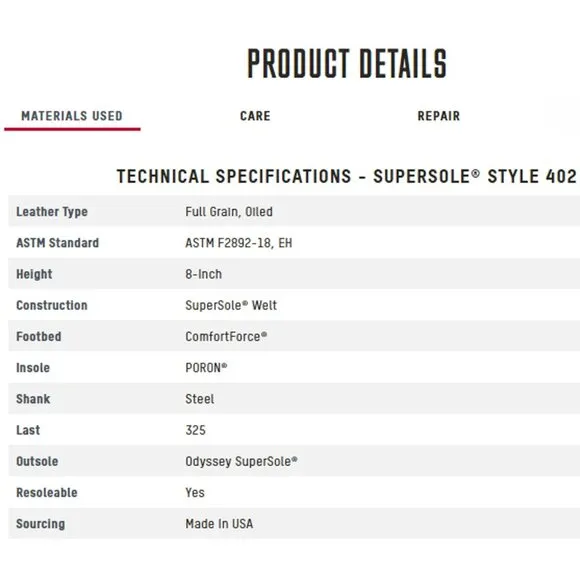Click the 8-Inch height value
The image size is (580, 580).
[203, 274]
